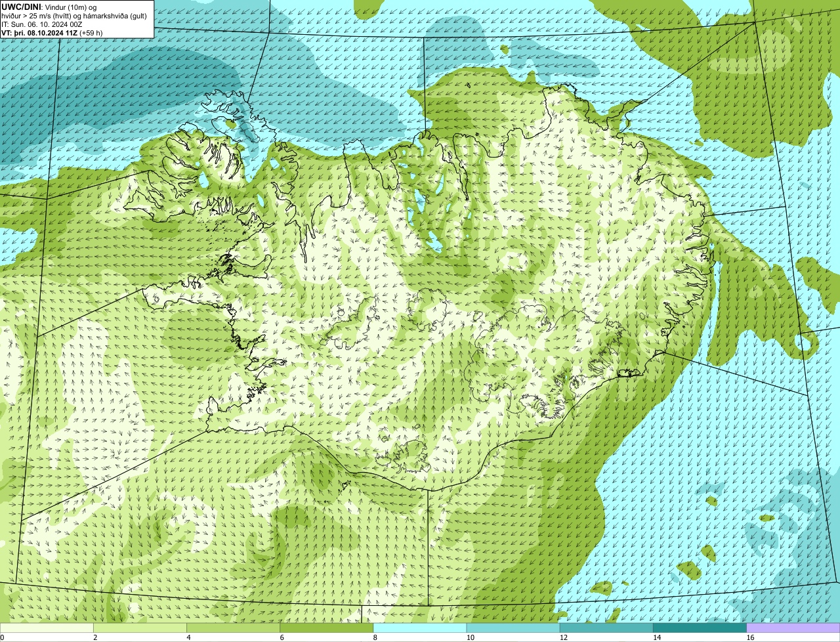
Task: Select the pale cyan 8–10 m/s swatch
Action: pyautogui.click(x=420, y=628)
